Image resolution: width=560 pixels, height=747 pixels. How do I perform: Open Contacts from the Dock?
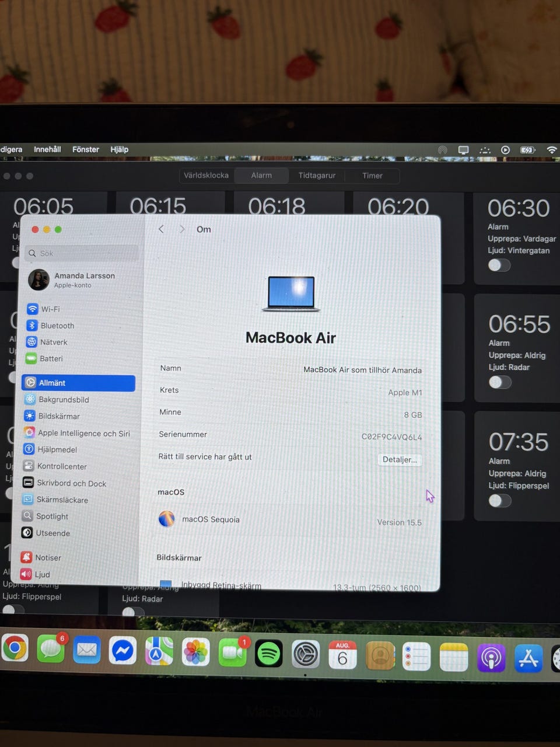pyautogui.click(x=380, y=656)
